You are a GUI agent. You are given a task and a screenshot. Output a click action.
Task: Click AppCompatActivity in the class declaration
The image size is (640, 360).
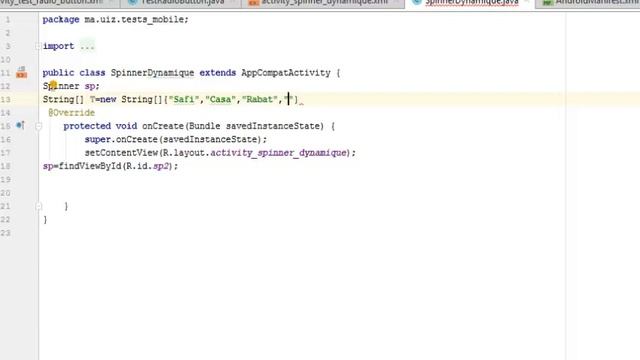click(286, 73)
